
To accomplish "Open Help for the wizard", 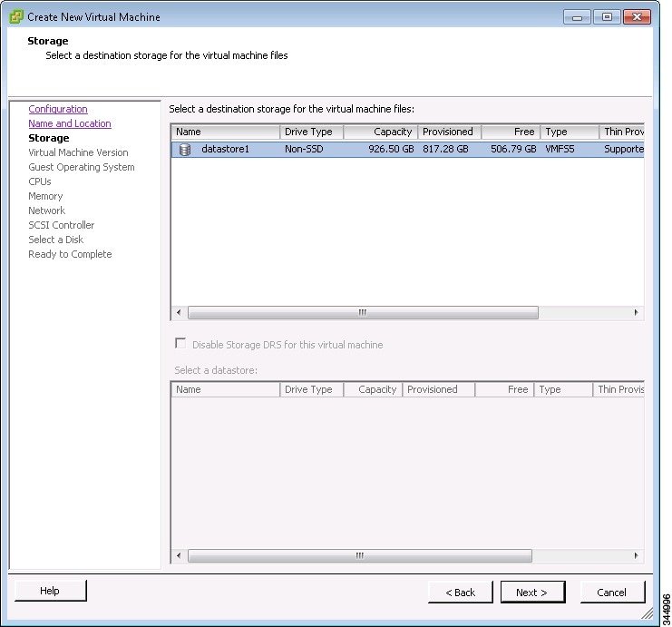I will 51,591.
